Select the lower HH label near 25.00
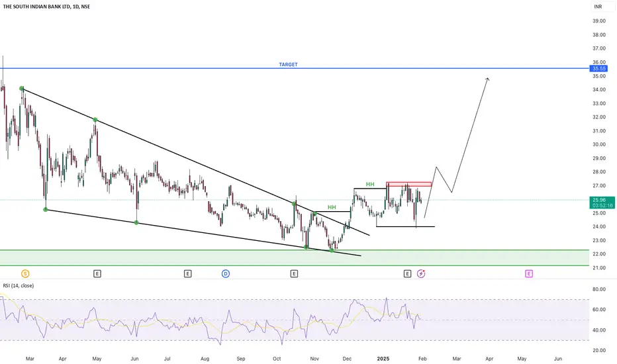This screenshot has width=617, height=364. pyautogui.click(x=332, y=207)
